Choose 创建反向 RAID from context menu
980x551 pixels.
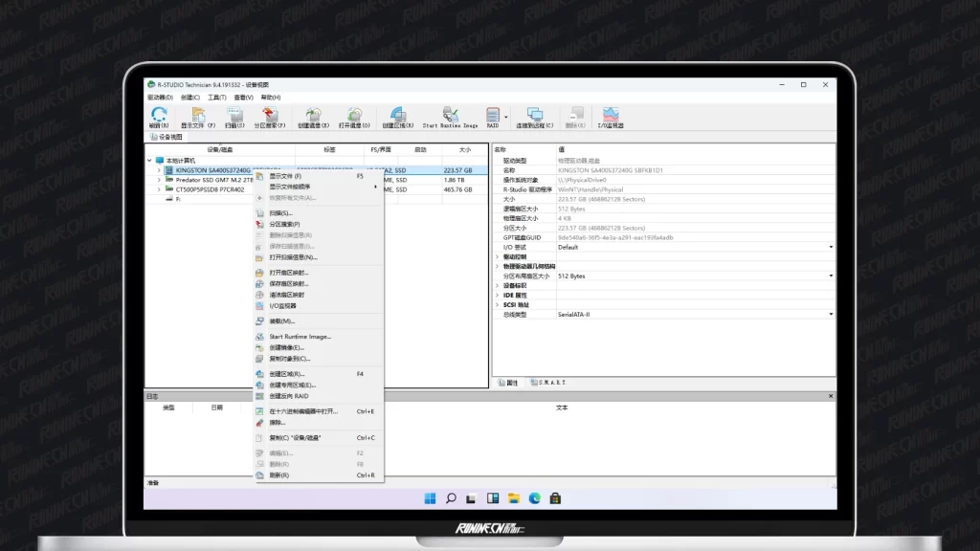click(x=288, y=395)
